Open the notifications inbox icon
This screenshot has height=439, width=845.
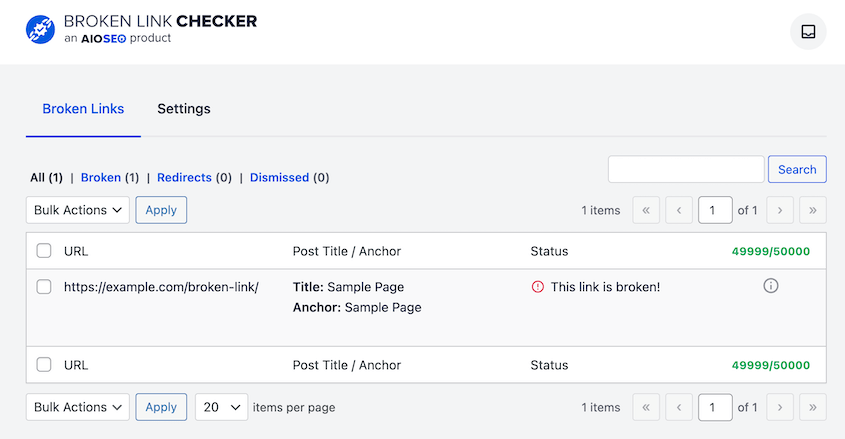[x=808, y=32]
